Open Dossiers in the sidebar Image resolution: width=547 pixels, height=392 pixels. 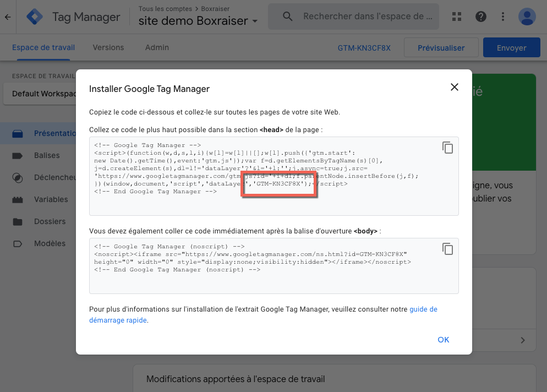50,221
